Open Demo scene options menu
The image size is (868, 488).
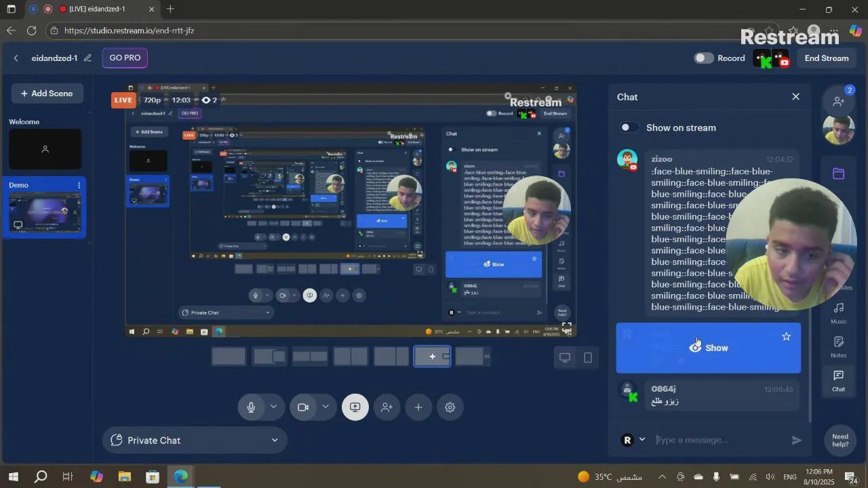(x=79, y=185)
